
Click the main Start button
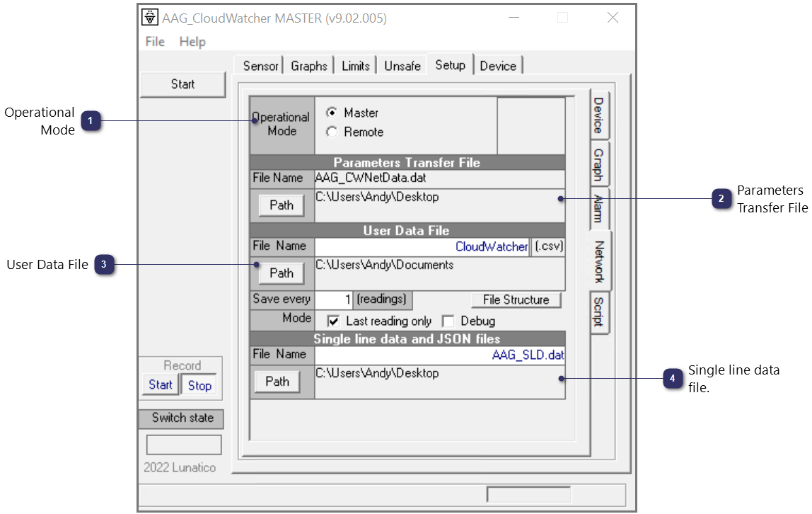click(x=182, y=84)
